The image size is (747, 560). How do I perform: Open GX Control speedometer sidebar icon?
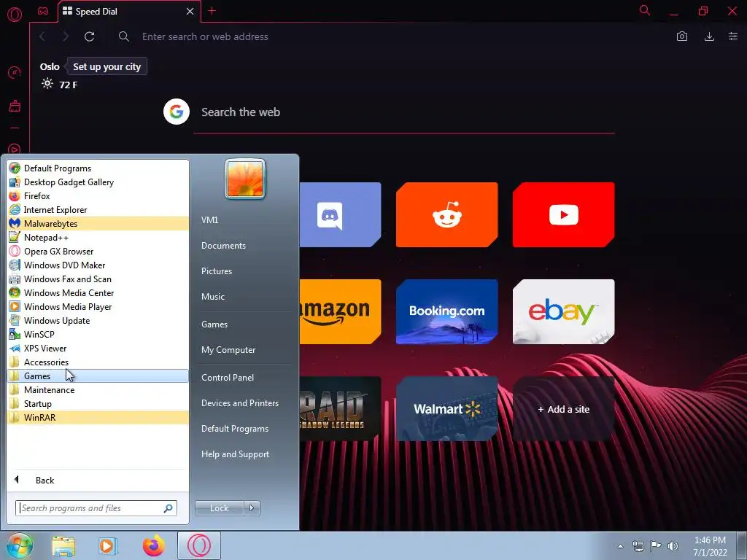tap(15, 73)
